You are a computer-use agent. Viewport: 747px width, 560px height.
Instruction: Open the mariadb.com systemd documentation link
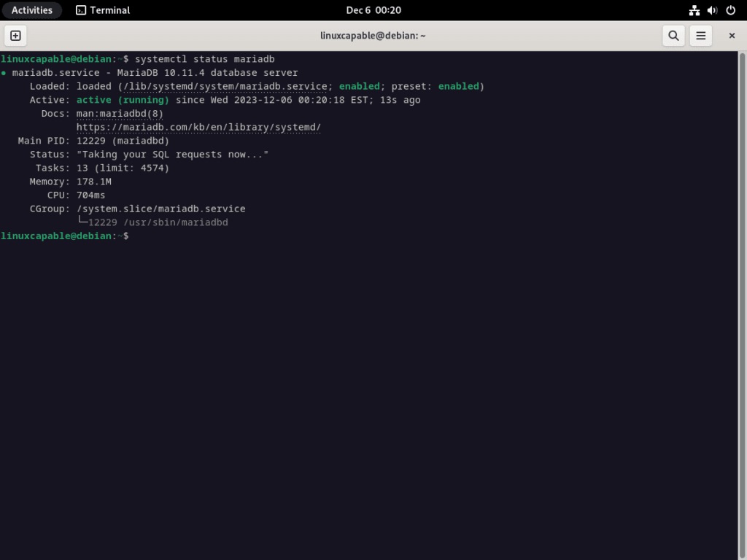coord(198,127)
